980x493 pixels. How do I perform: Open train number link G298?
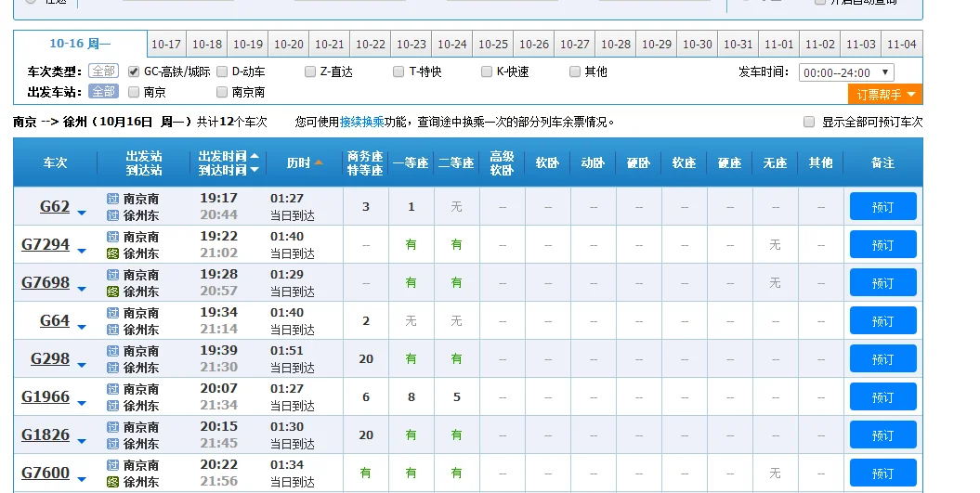coord(50,358)
